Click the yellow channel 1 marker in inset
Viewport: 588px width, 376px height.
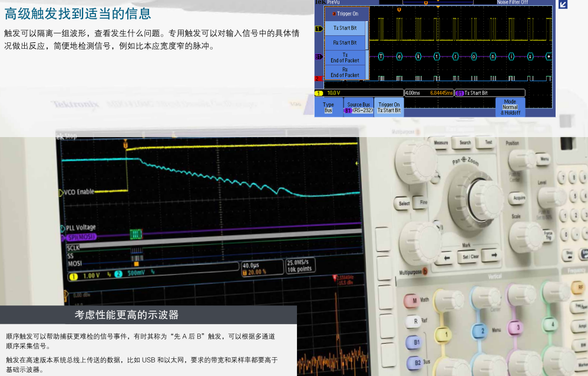coord(318,29)
